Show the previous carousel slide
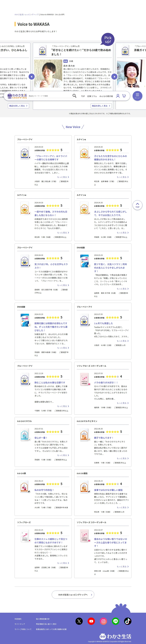The image size is (146, 644). click(x=32, y=76)
